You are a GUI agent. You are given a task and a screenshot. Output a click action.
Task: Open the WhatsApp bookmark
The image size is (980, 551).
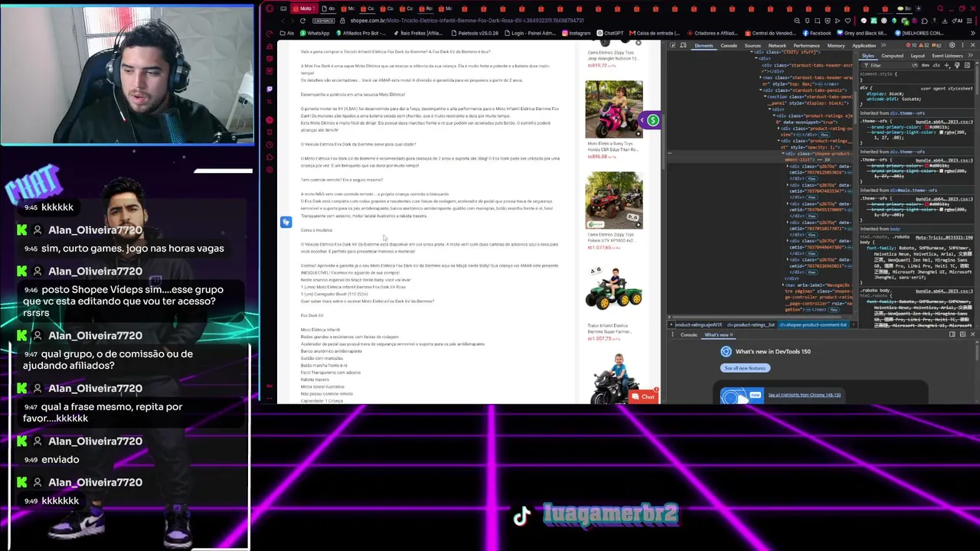point(315,34)
